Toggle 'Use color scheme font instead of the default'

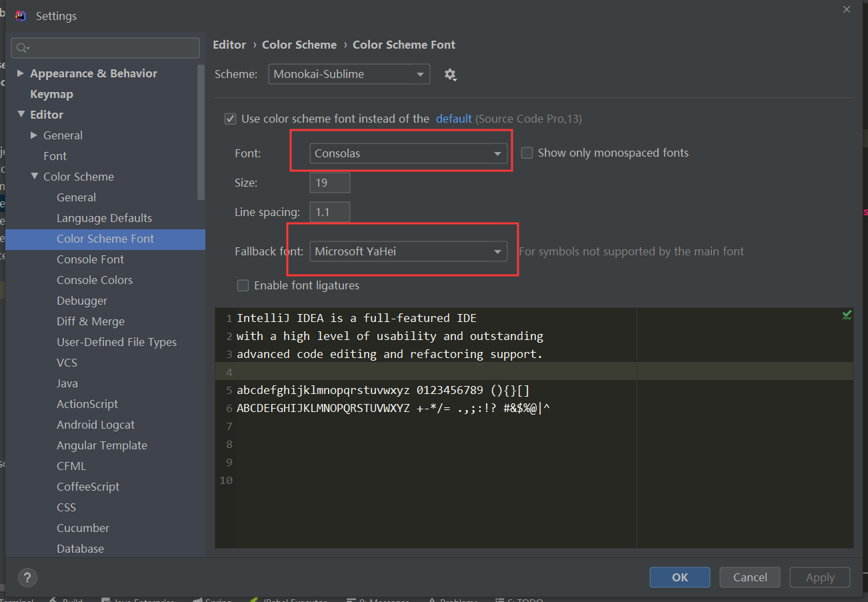point(231,119)
